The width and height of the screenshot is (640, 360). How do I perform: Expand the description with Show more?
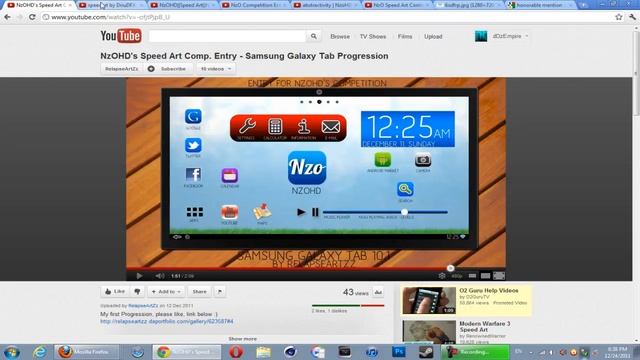pyautogui.click(x=242, y=339)
